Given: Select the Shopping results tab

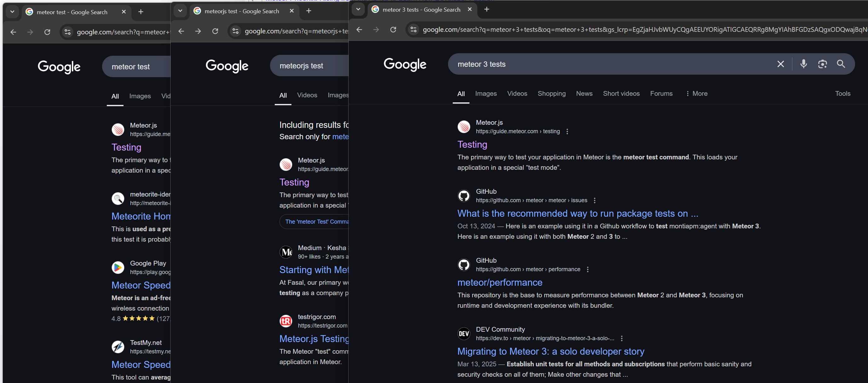Looking at the screenshot, I should (551, 94).
